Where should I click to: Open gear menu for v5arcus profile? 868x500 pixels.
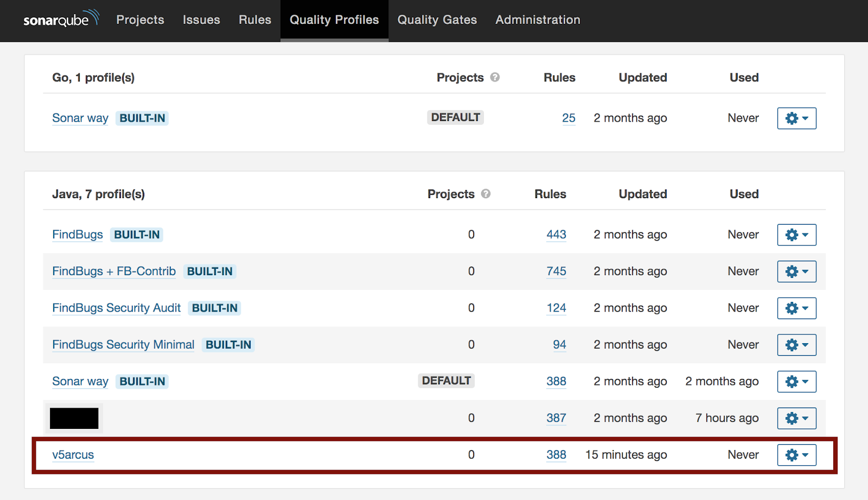coord(796,454)
